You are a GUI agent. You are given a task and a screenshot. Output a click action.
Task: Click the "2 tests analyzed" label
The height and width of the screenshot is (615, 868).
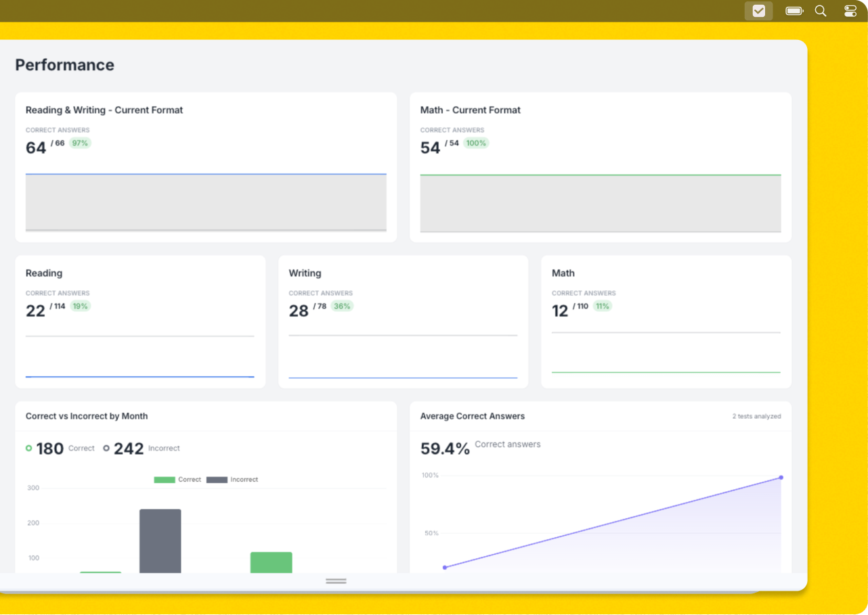[x=756, y=417]
